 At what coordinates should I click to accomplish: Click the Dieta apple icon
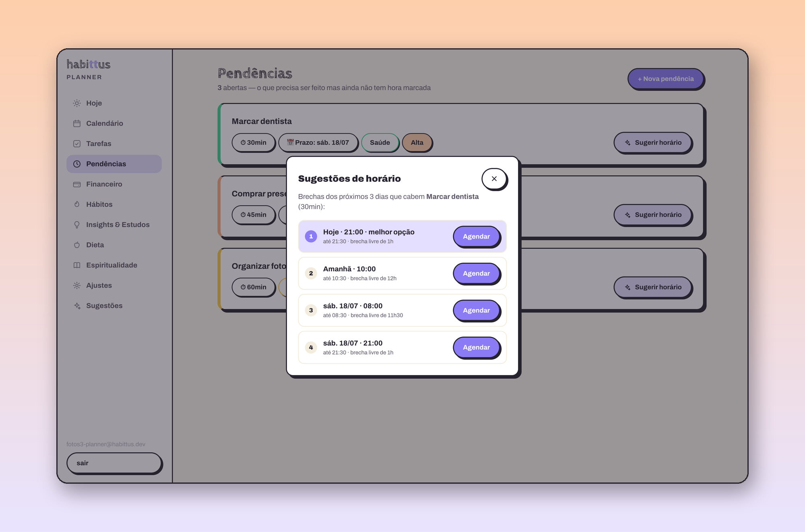click(x=77, y=245)
